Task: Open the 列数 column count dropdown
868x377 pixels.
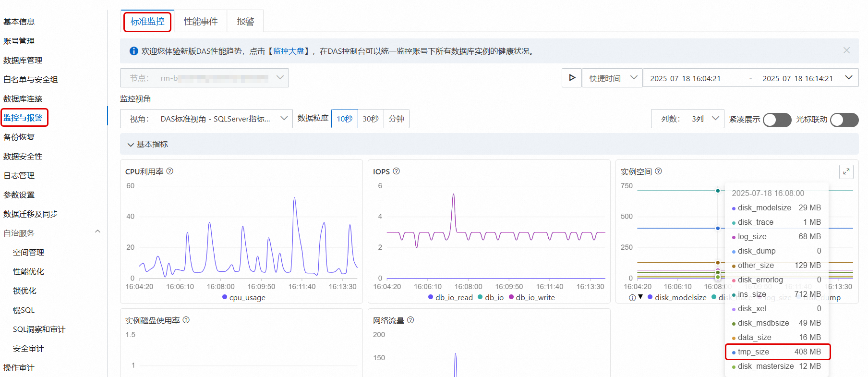Action: pyautogui.click(x=687, y=119)
